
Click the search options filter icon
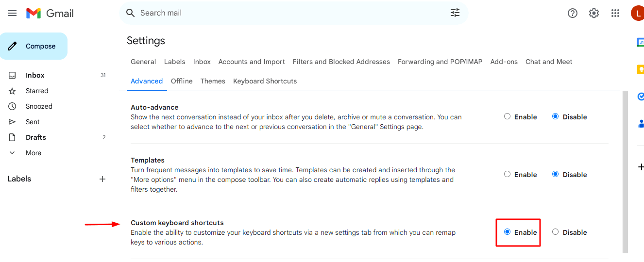point(455,13)
